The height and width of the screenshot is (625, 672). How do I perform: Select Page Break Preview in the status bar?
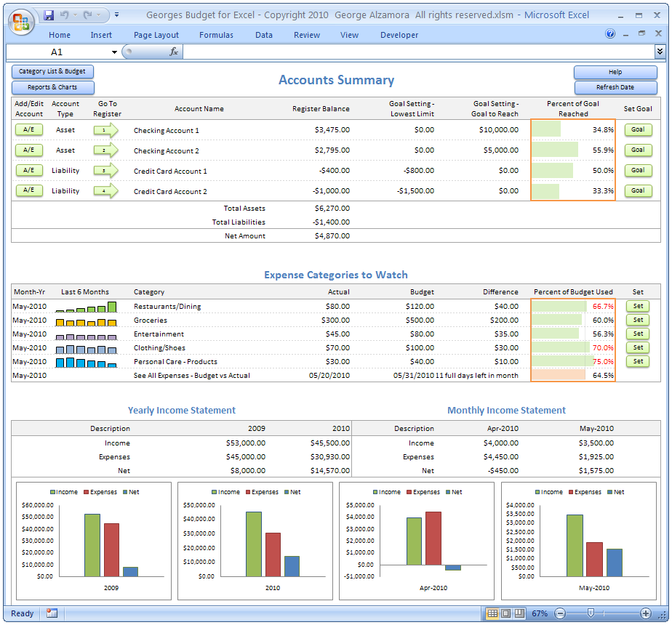[x=518, y=613]
